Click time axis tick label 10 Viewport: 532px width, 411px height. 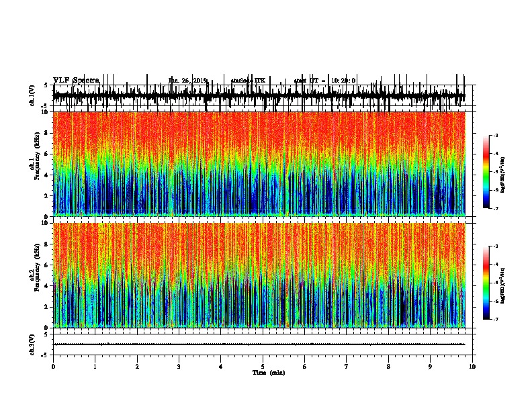pyautogui.click(x=472, y=367)
